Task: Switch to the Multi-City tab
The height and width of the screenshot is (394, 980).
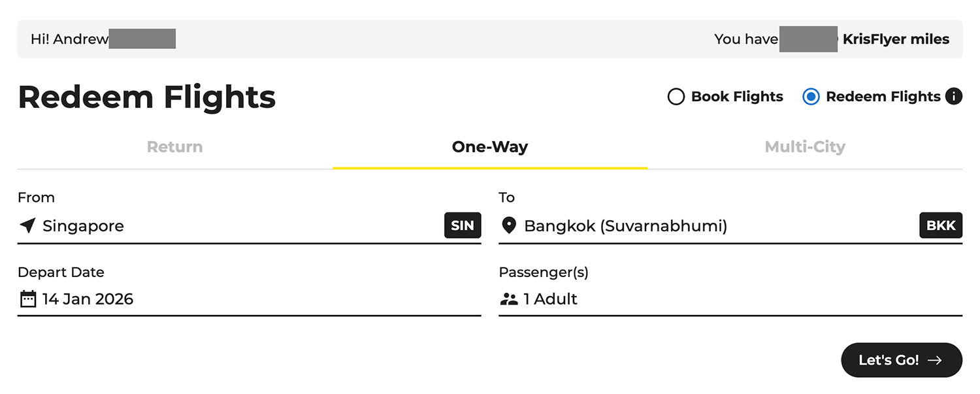Action: click(805, 147)
